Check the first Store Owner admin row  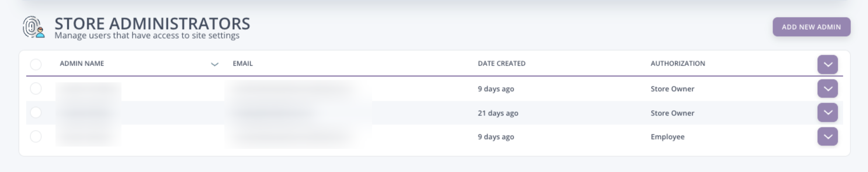(35, 89)
